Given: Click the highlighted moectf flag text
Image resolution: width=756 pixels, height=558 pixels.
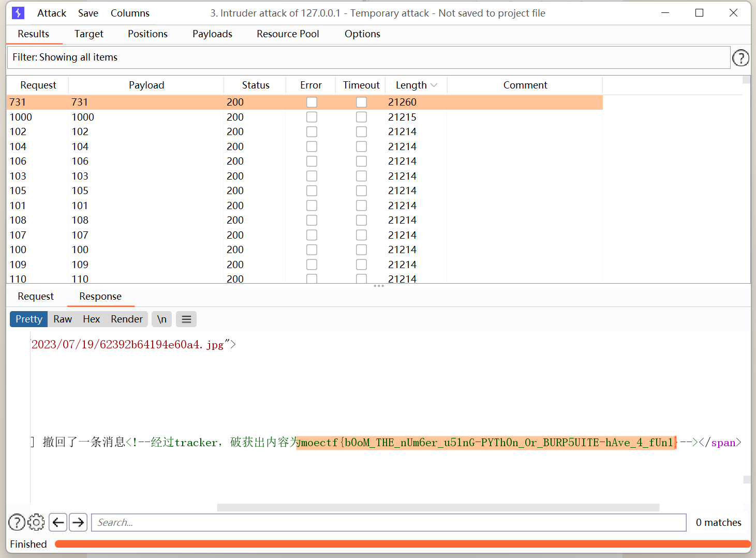Looking at the screenshot, I should (486, 443).
